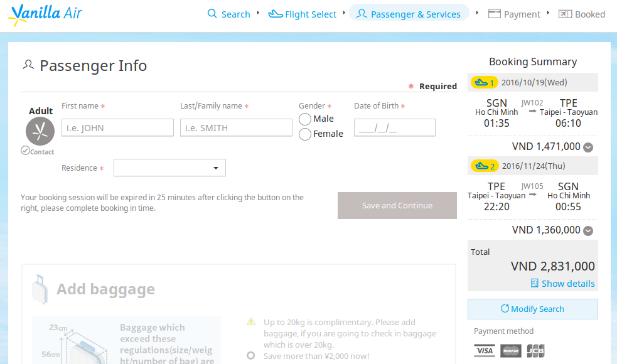This screenshot has height=364, width=617.
Task: Select the Male gender option
Action: [x=305, y=119]
